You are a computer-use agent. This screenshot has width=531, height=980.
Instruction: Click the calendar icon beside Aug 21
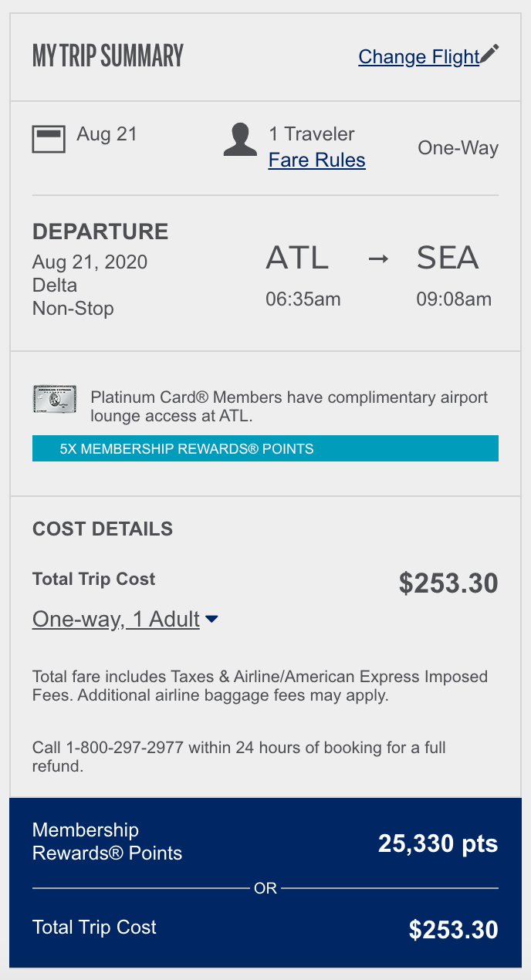48,140
